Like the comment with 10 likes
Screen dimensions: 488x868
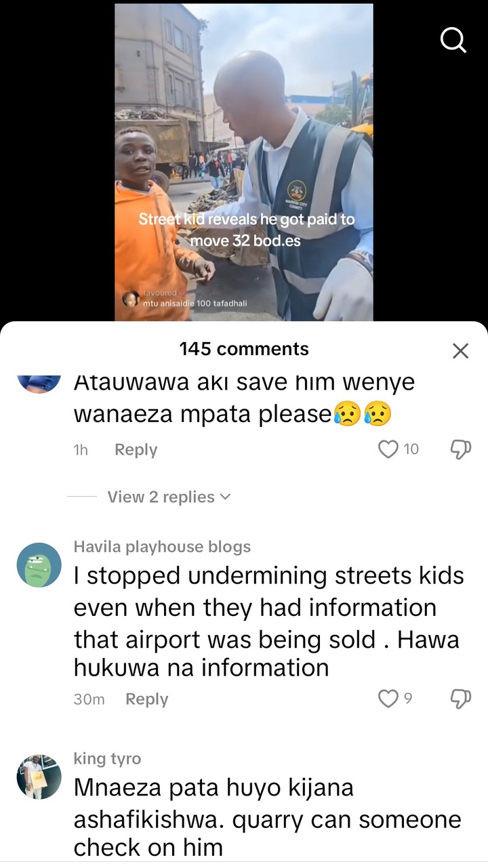[388, 449]
